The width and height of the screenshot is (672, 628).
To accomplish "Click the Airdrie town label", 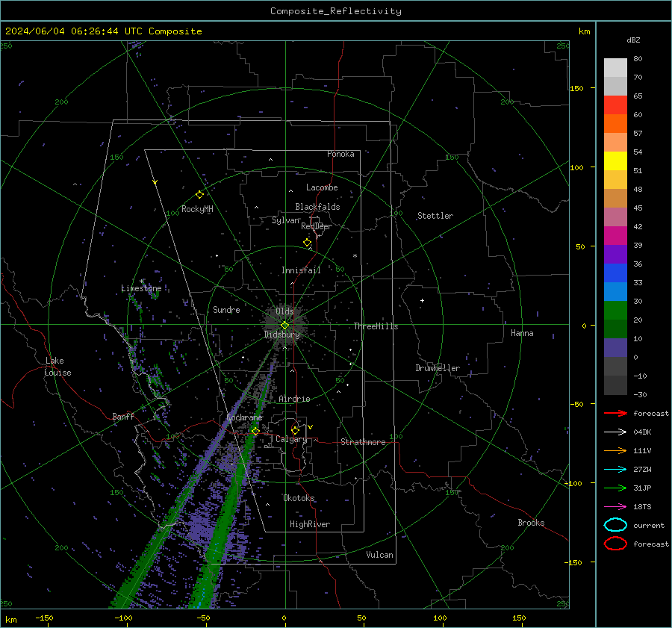I will pyautogui.click(x=294, y=399).
